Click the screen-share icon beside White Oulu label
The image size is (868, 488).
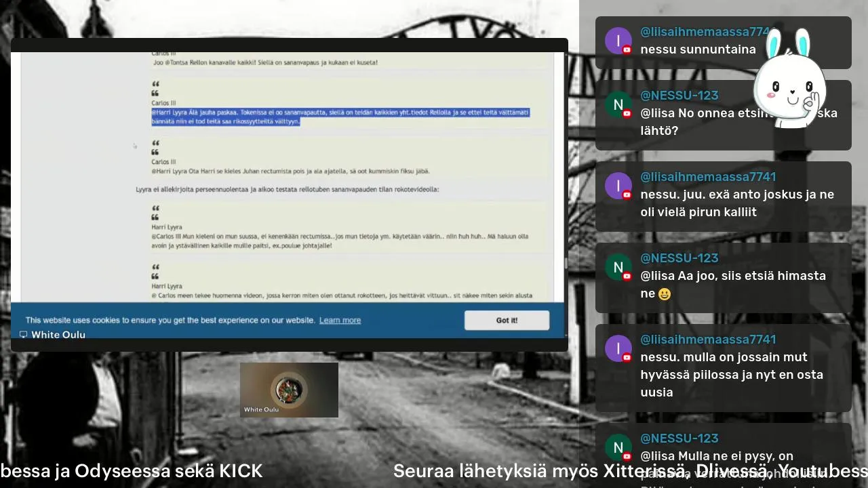[24, 335]
